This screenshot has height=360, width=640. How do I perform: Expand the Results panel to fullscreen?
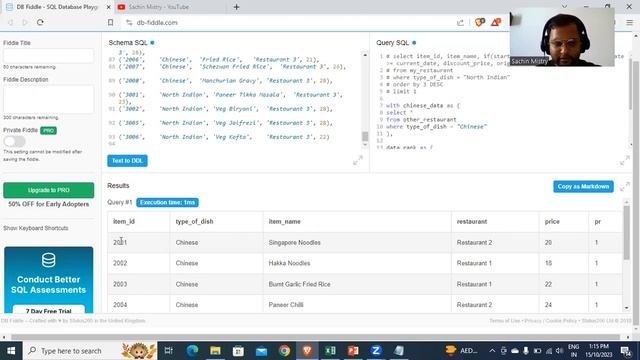pos(624,187)
